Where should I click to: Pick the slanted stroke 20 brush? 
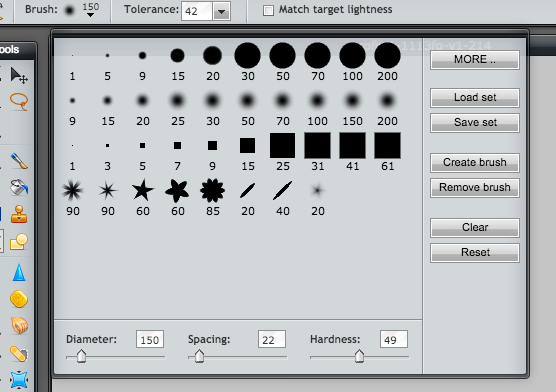click(248, 191)
